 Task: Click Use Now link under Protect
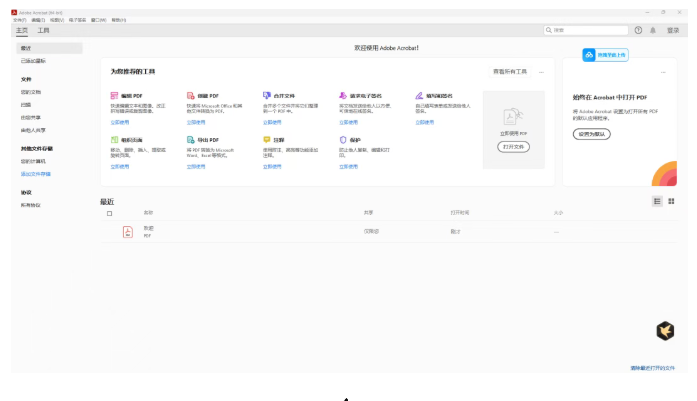[x=348, y=167]
